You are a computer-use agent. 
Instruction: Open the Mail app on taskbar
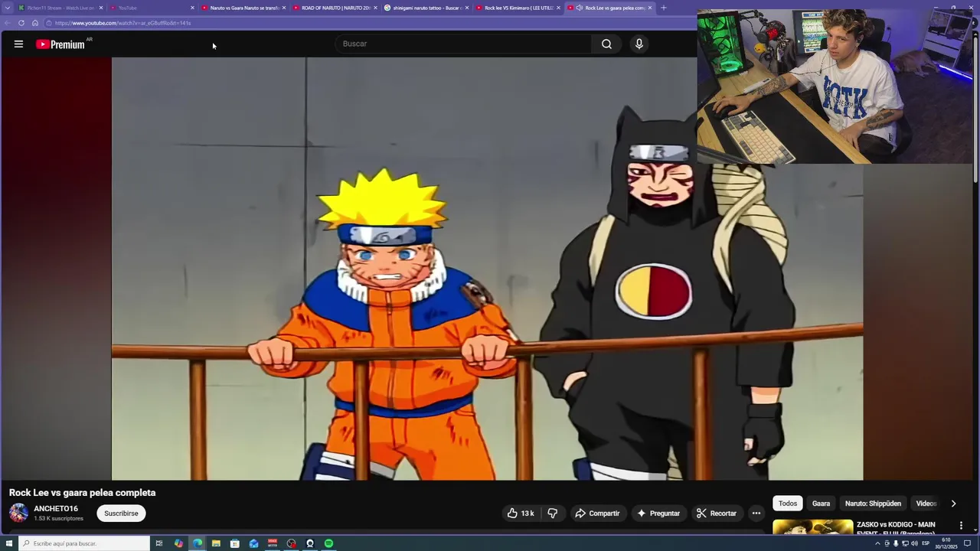(253, 543)
